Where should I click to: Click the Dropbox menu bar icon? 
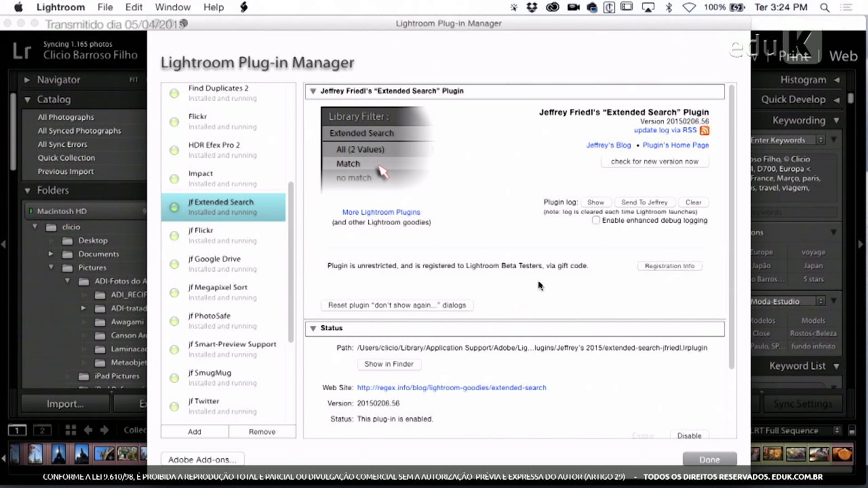coord(532,7)
